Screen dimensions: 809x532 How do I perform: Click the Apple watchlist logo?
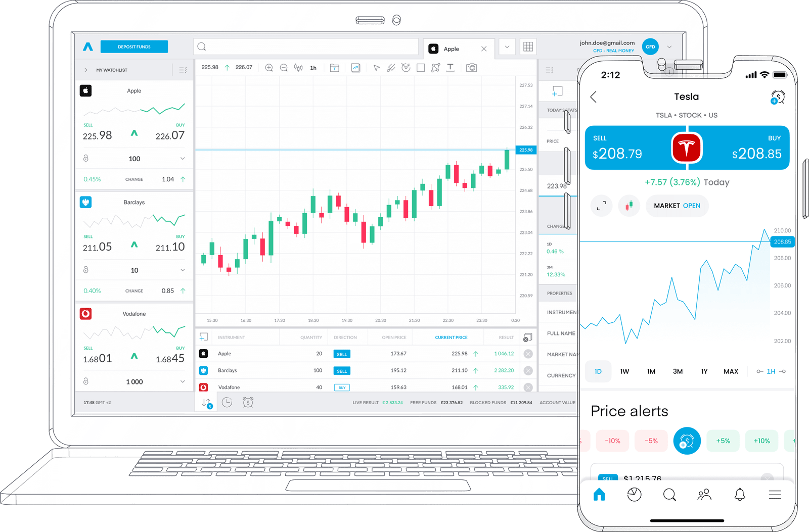(x=86, y=90)
